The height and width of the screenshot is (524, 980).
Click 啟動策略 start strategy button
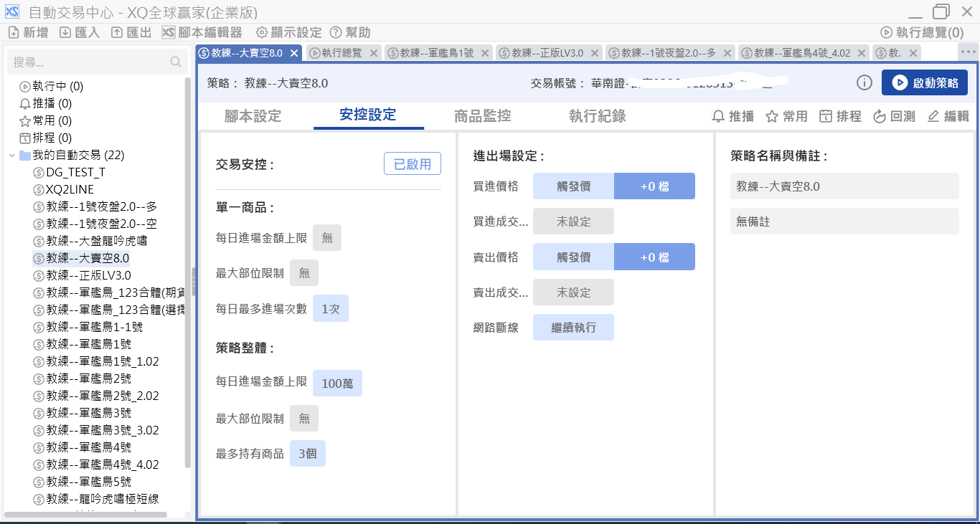(925, 82)
